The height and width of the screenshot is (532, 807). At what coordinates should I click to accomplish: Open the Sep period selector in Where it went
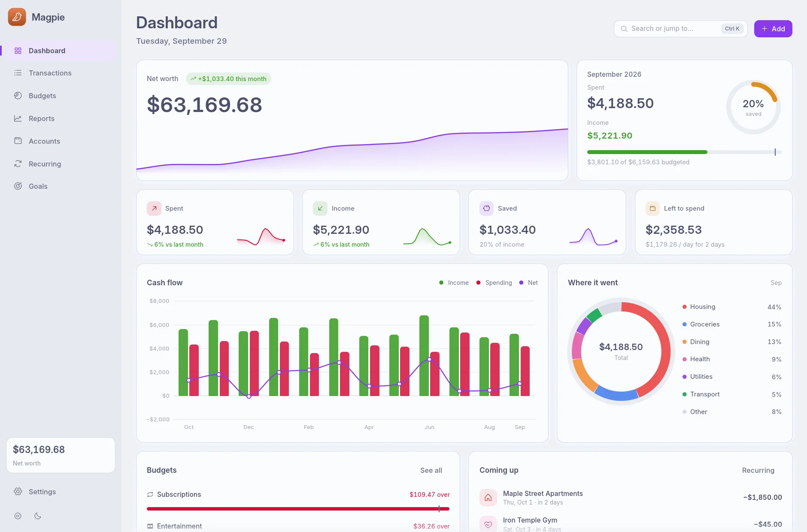776,283
